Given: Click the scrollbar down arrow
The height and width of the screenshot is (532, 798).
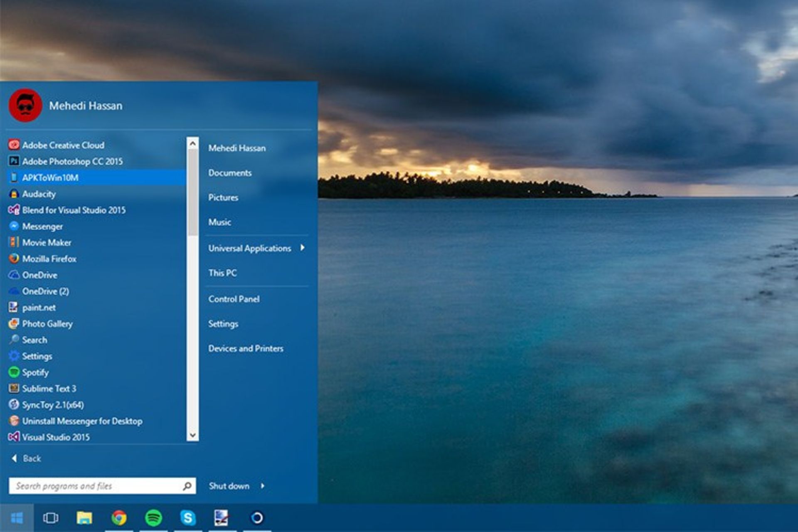Looking at the screenshot, I should tap(192, 435).
